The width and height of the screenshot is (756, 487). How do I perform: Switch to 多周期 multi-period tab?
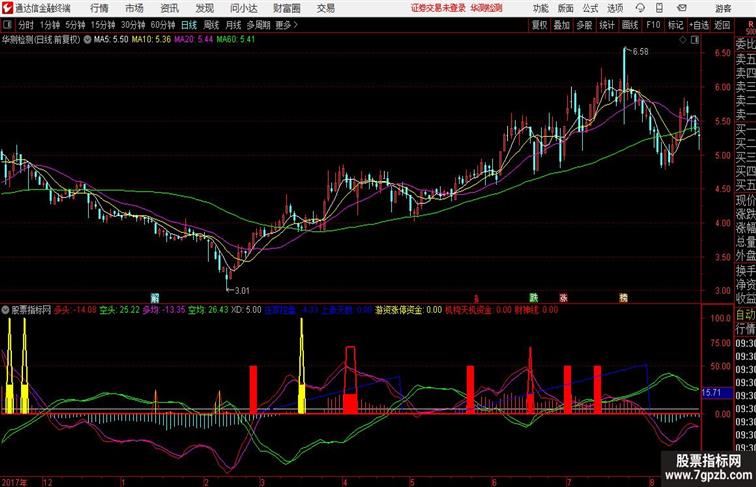(258, 25)
